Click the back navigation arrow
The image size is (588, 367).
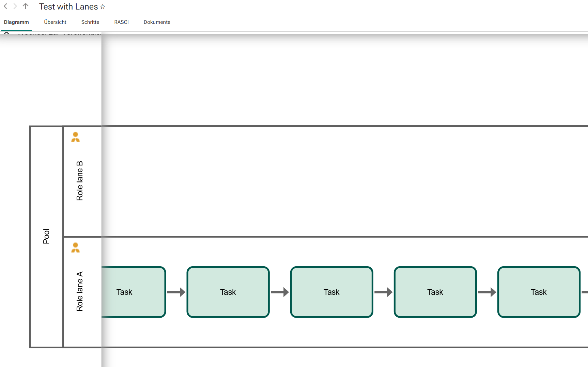pyautogui.click(x=5, y=6)
